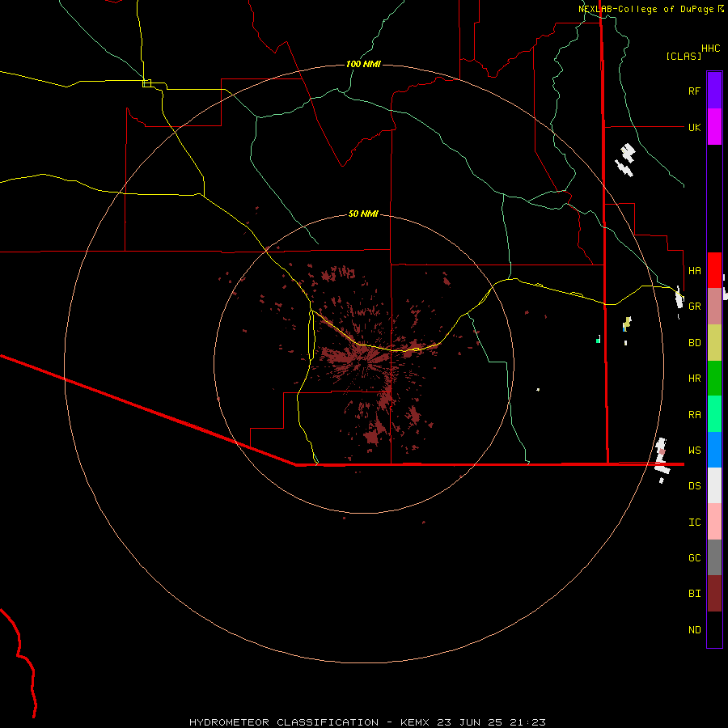Click the ND legend label
This screenshot has width=728, height=728.
pyautogui.click(x=694, y=629)
